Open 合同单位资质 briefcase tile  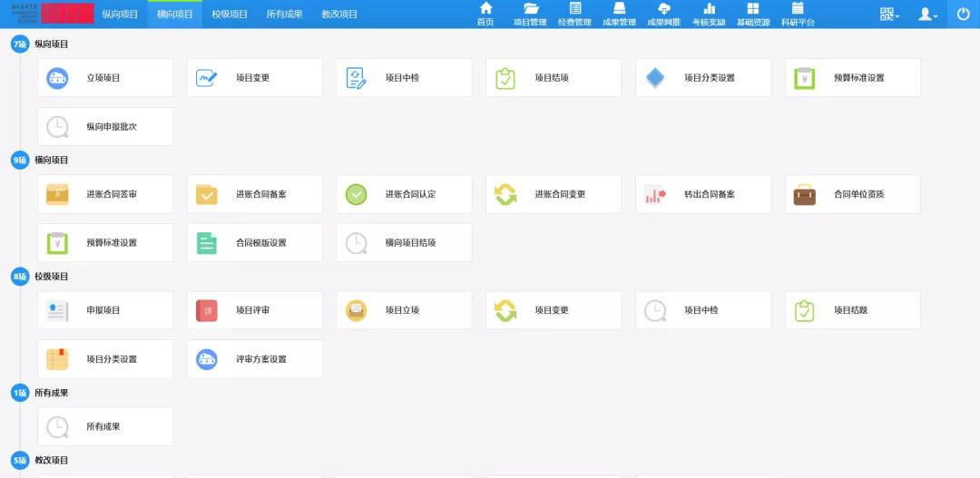point(853,194)
